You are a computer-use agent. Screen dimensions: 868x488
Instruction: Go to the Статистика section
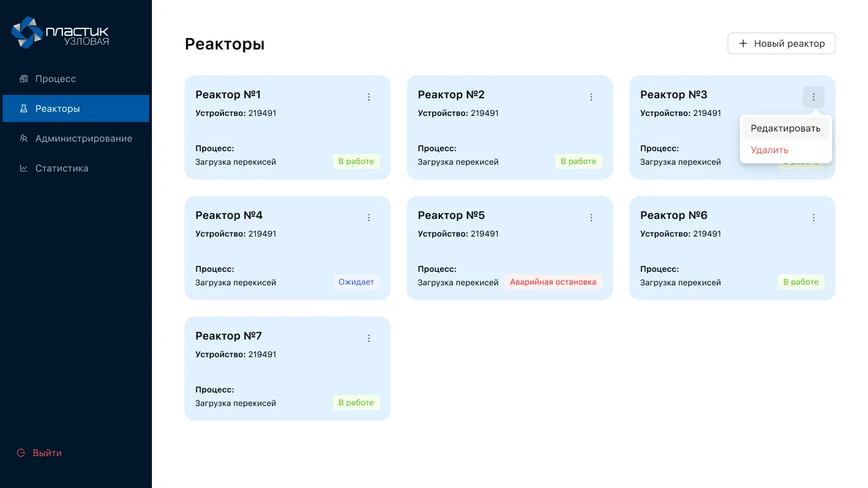tap(62, 168)
